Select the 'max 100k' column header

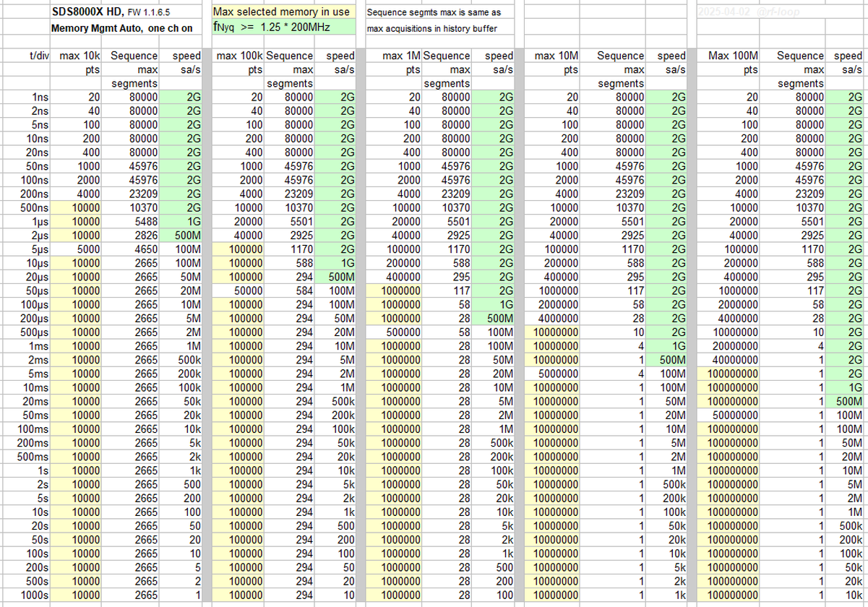coord(239,56)
